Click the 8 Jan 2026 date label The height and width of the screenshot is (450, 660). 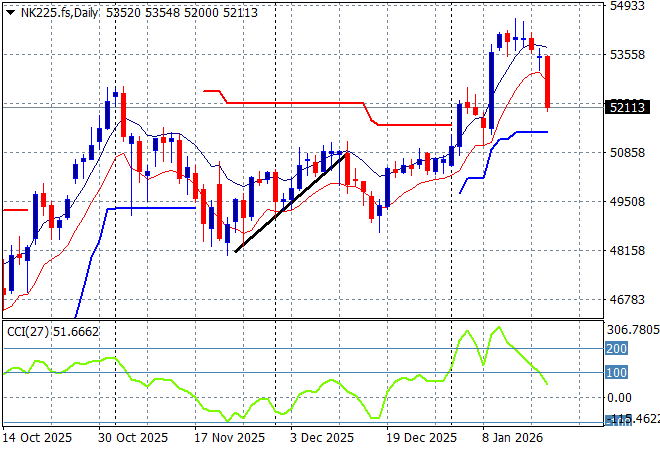coord(514,438)
